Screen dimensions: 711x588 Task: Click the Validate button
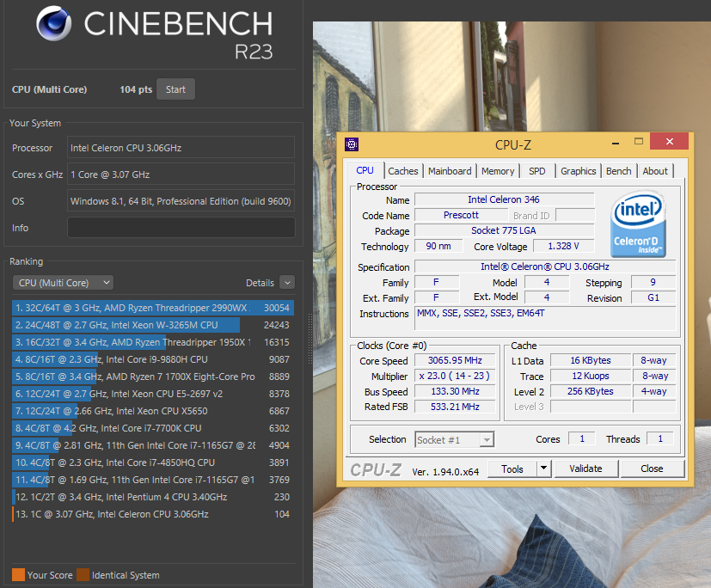click(x=585, y=469)
